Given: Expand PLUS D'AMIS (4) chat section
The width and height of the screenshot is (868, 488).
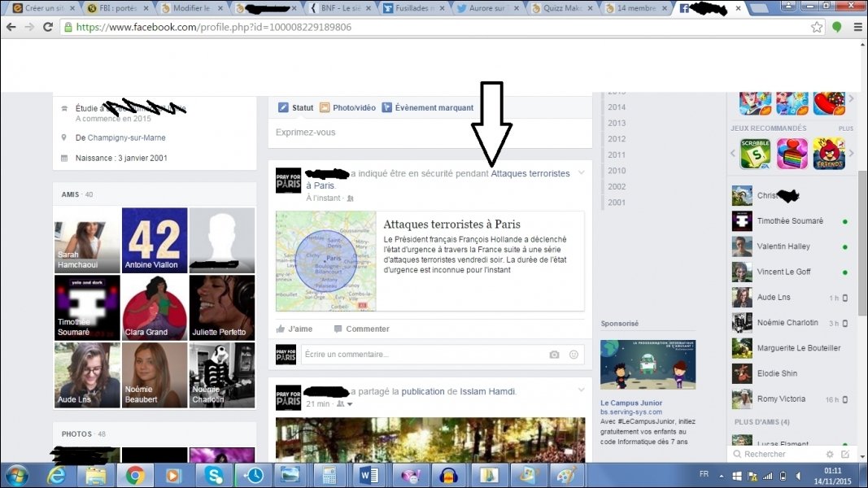Looking at the screenshot, I should 761,421.
